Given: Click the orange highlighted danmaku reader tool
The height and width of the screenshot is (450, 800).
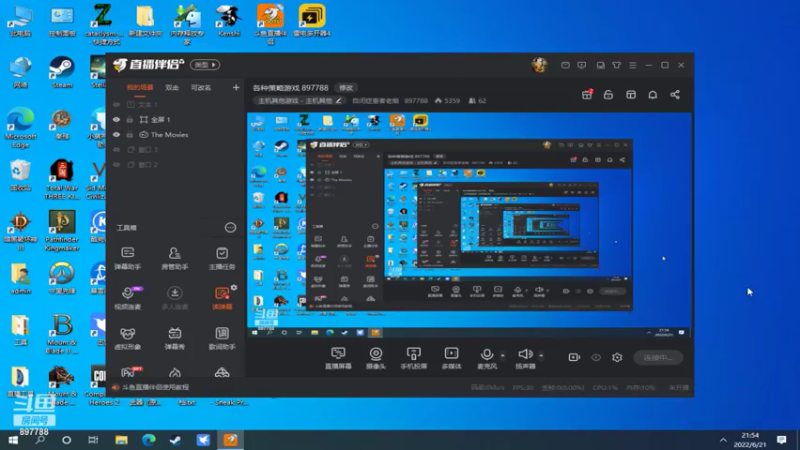Looking at the screenshot, I should [222, 297].
